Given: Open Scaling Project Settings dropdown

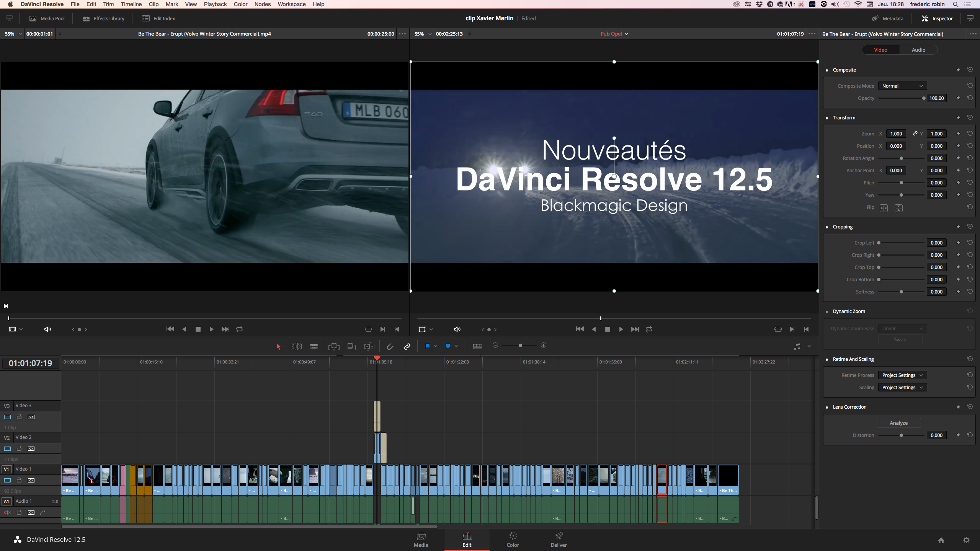Looking at the screenshot, I should [902, 388].
